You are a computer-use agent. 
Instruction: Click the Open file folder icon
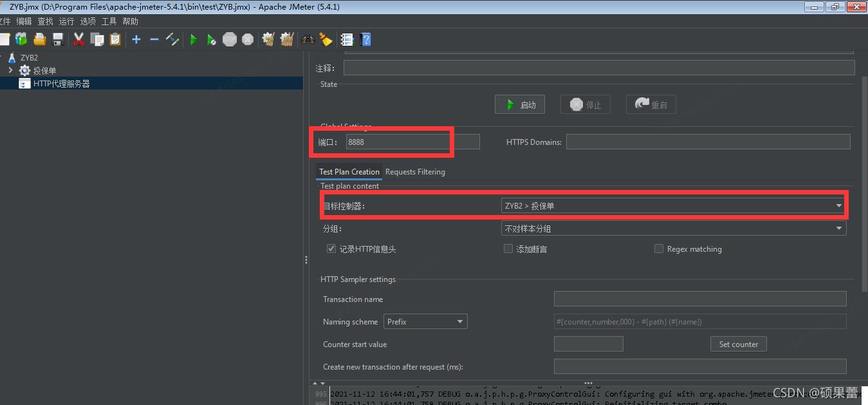(x=40, y=39)
